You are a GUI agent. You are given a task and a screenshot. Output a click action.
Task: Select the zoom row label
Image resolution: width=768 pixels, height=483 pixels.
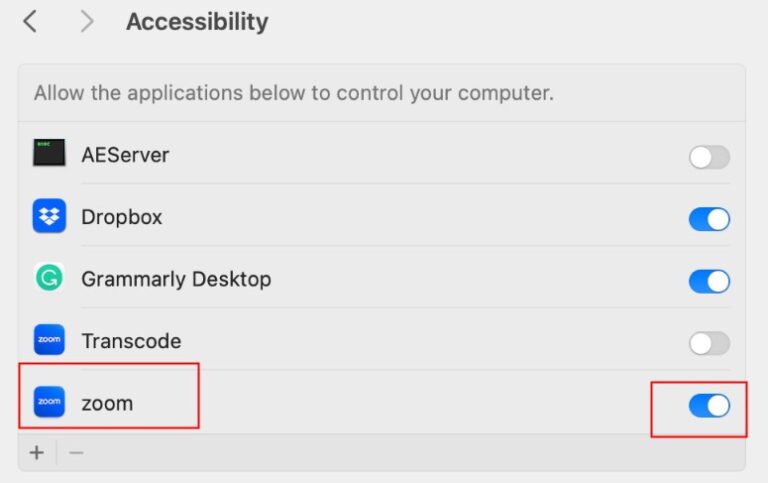pyautogui.click(x=107, y=403)
